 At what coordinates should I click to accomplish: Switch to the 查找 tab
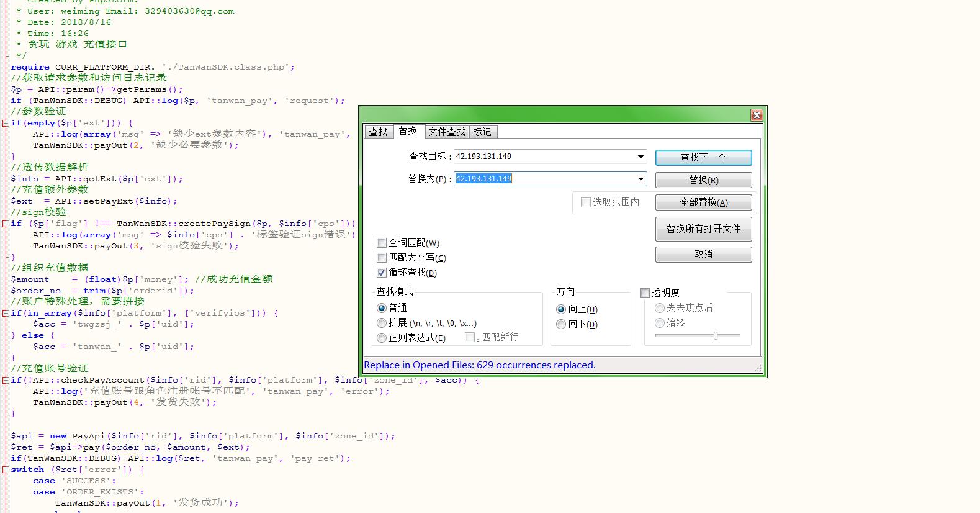click(x=378, y=132)
